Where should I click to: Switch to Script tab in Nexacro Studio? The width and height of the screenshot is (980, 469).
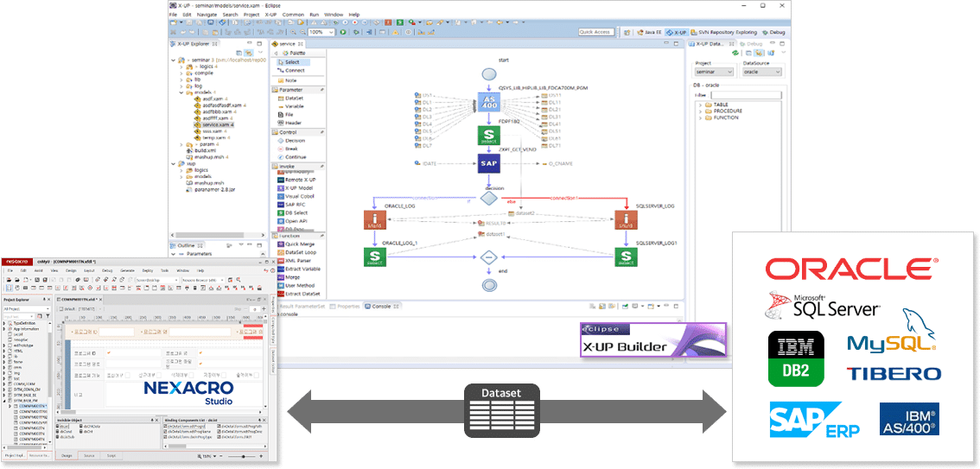[110, 456]
